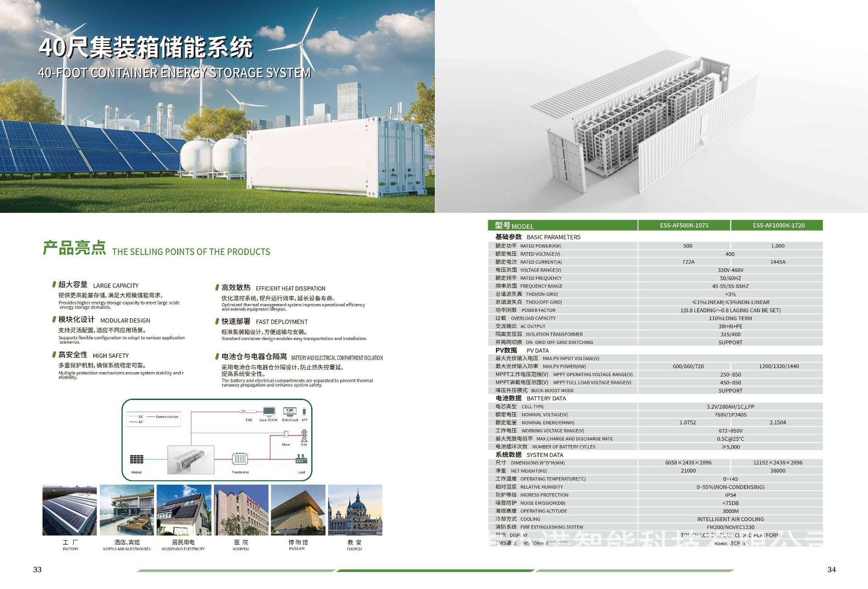The image size is (868, 589).
Task: Open the iSolarCloud icon in the diagram
Action: pyautogui.click(x=290, y=411)
